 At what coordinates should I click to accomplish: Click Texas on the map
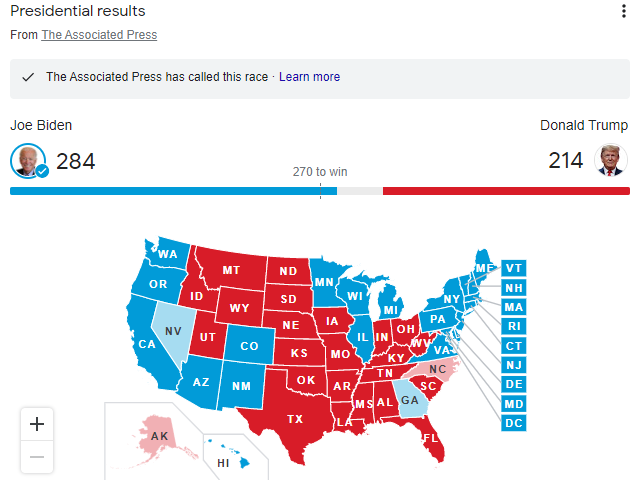295,419
